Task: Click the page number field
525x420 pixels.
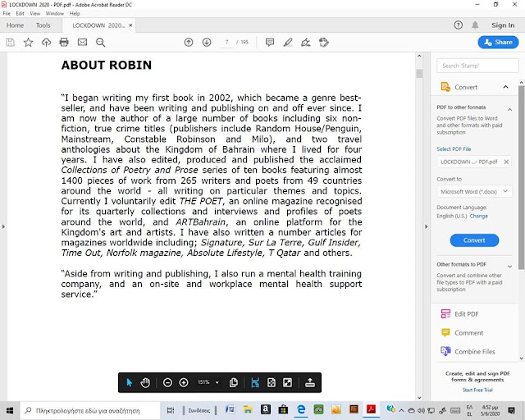Action: coord(227,42)
